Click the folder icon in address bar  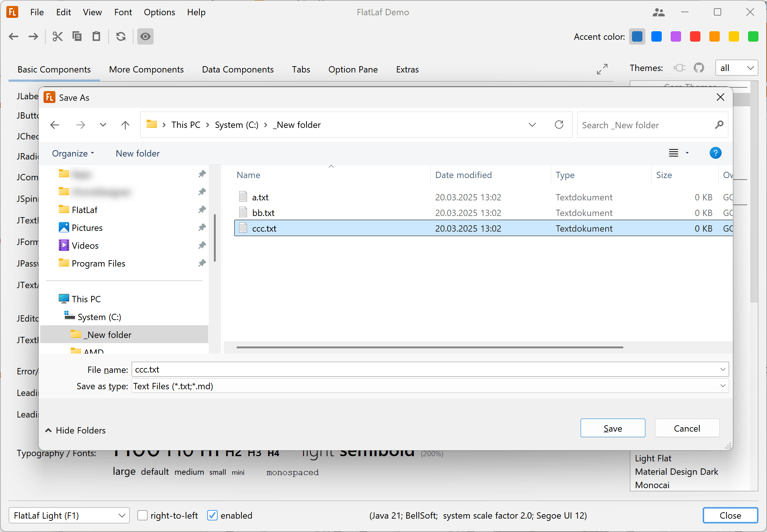click(x=151, y=124)
